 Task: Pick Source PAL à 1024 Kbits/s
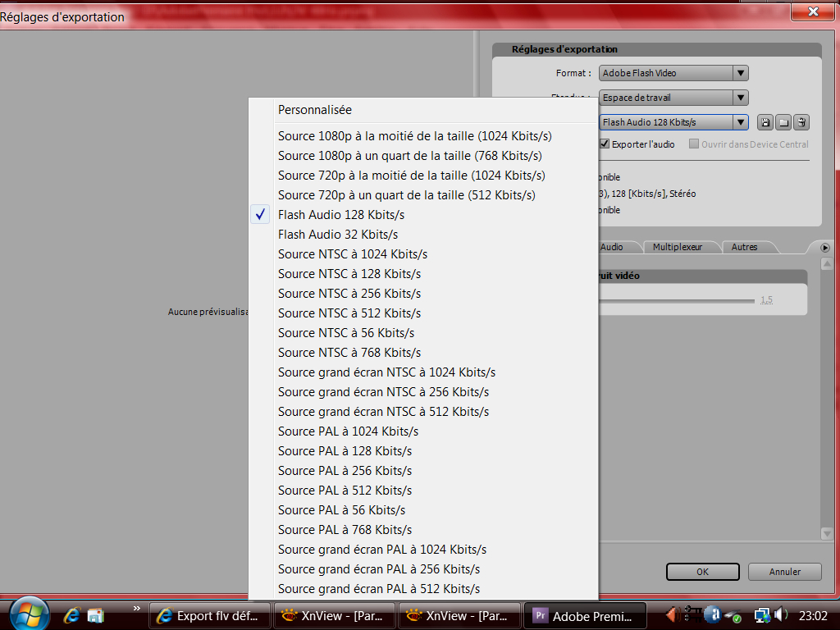point(423,431)
